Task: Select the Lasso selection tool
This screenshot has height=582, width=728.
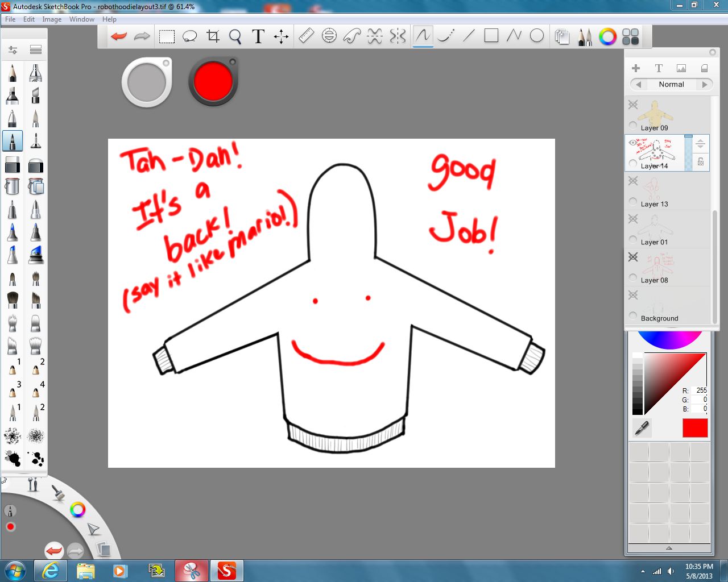Action: pyautogui.click(x=190, y=36)
